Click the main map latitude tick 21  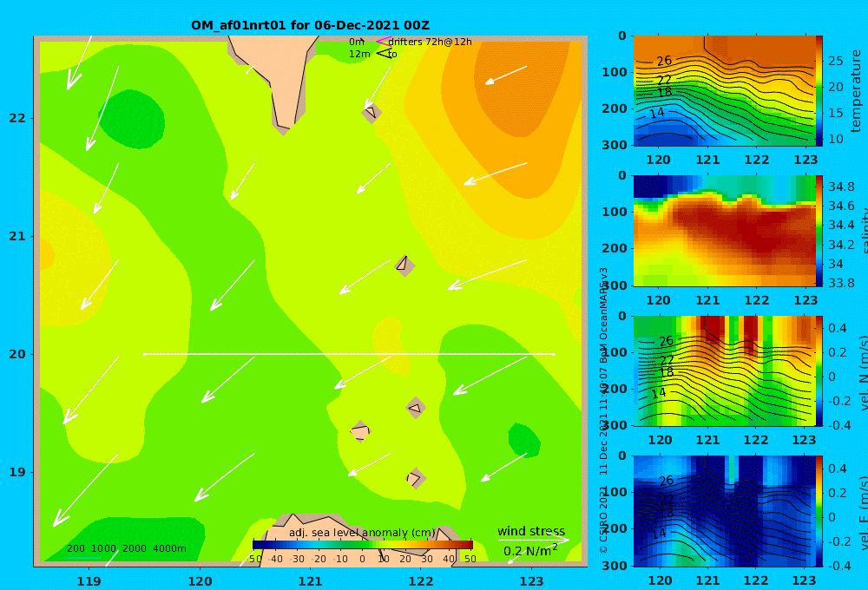(17, 236)
